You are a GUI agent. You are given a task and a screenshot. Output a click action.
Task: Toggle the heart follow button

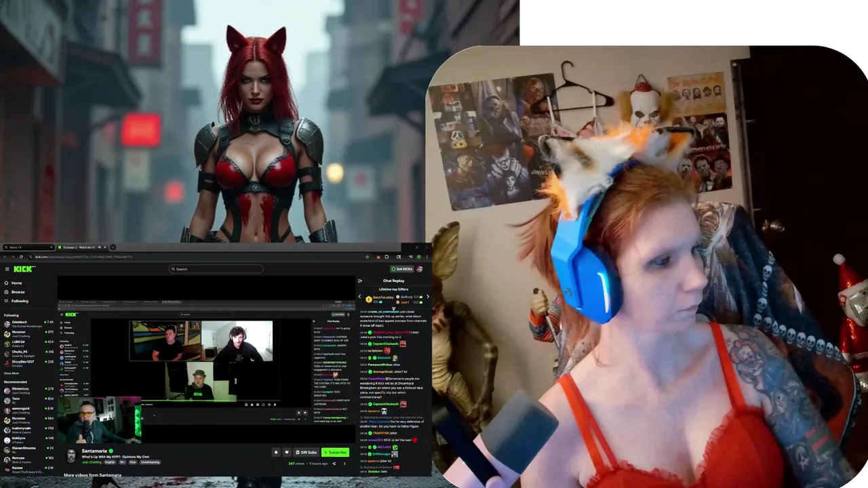coord(286,452)
